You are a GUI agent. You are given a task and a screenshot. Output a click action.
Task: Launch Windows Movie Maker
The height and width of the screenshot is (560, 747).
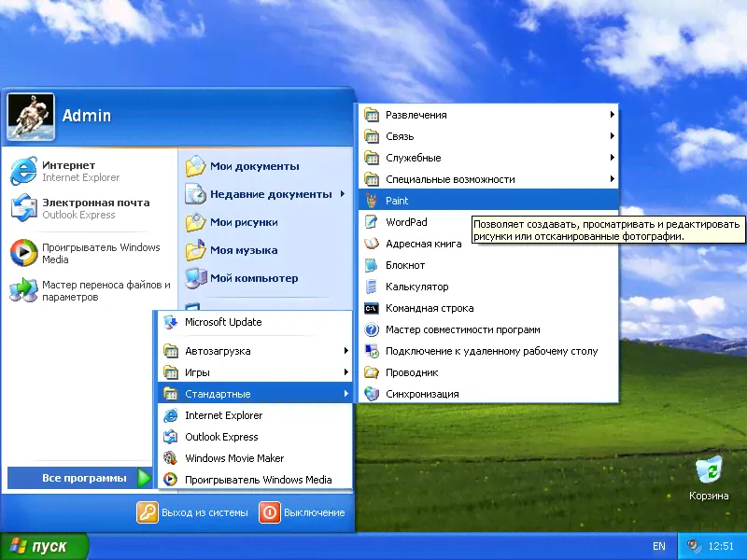[x=233, y=458]
